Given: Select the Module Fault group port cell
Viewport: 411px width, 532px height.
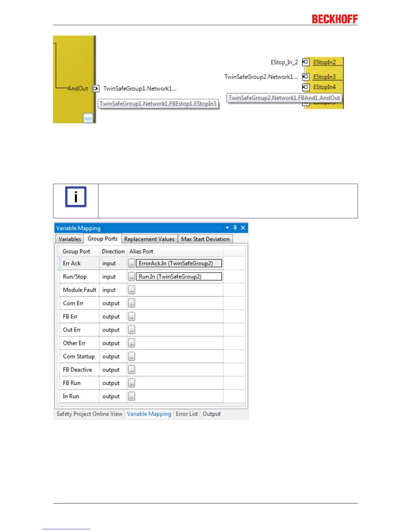Looking at the screenshot, I should (80, 290).
